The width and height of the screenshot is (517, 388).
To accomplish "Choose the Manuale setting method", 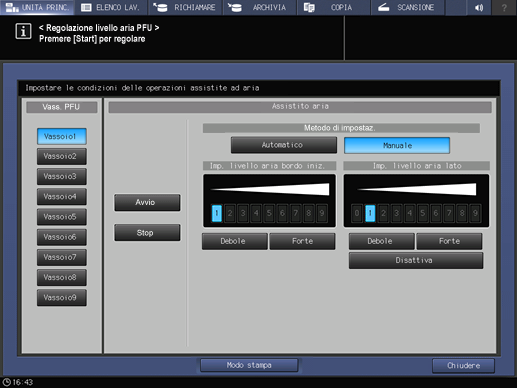I will 397,146.
